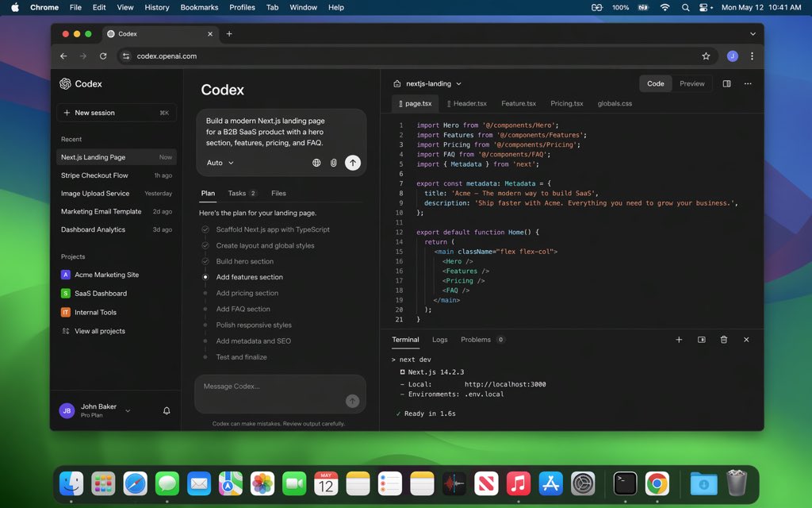Screen dimensions: 812x508
Task: Open the Pricing.tsx file tab
Action: pyautogui.click(x=566, y=104)
